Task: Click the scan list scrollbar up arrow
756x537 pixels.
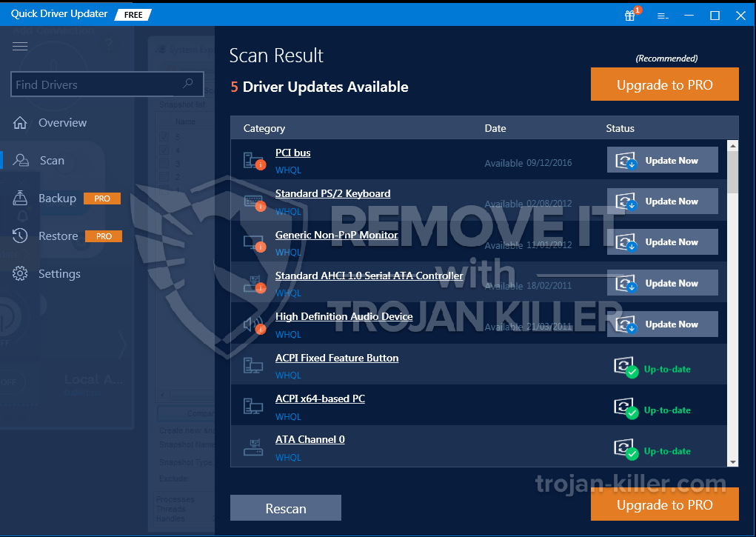Action: coord(733,145)
